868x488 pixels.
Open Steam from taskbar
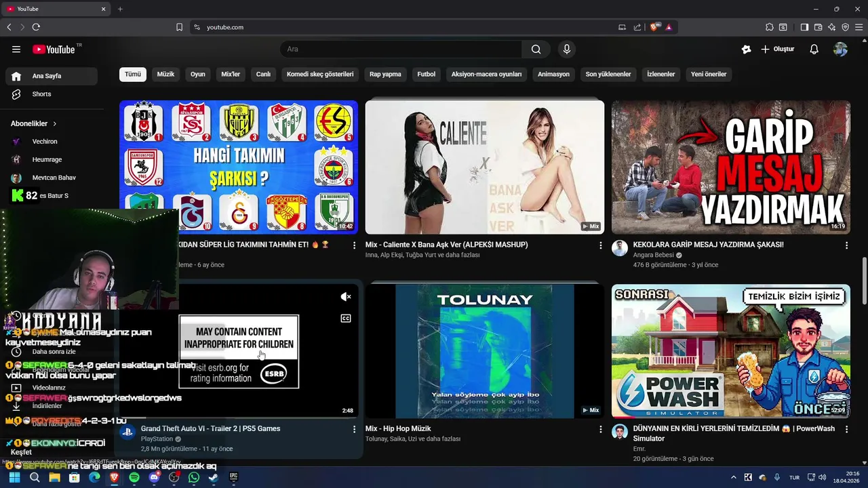(x=213, y=478)
